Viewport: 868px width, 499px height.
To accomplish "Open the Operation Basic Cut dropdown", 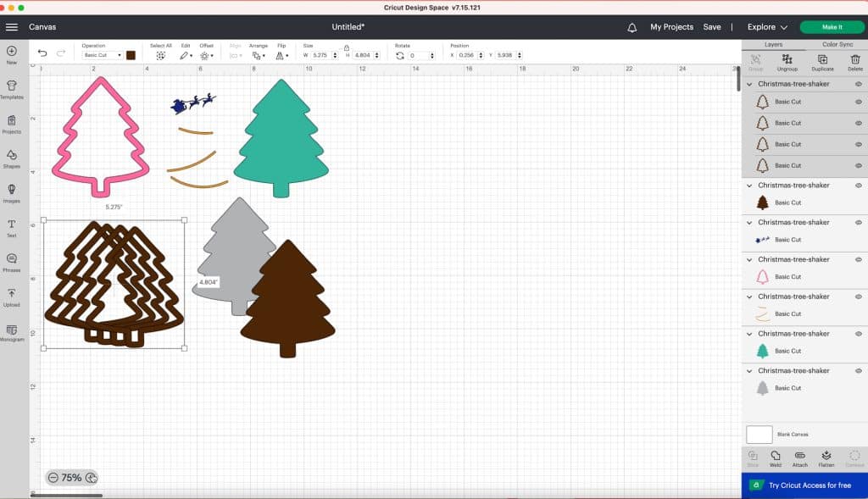I will (x=102, y=55).
